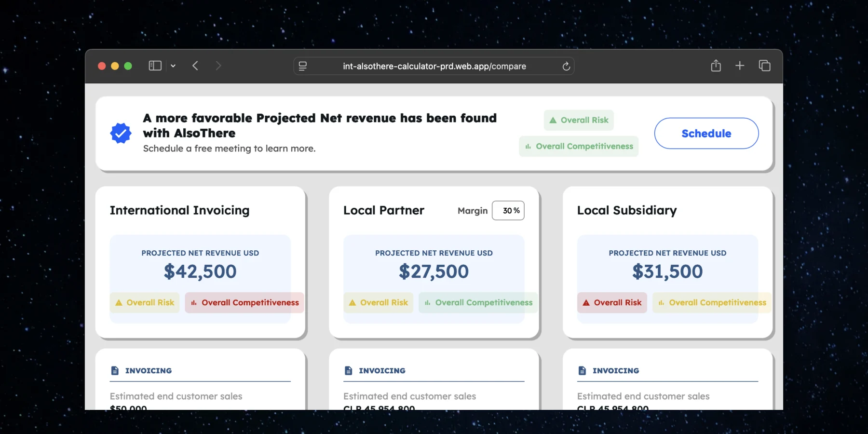868x434 pixels.
Task: Click the blue verified checkmark badge
Action: (121, 133)
